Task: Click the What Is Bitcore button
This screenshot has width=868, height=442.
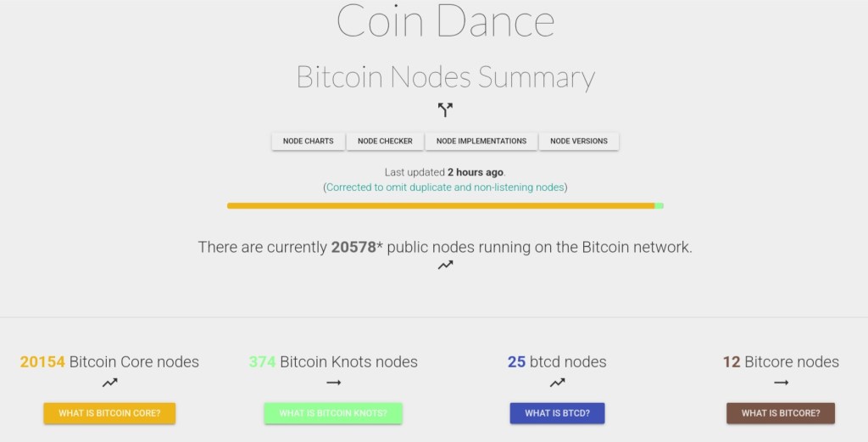Action: [x=781, y=413]
